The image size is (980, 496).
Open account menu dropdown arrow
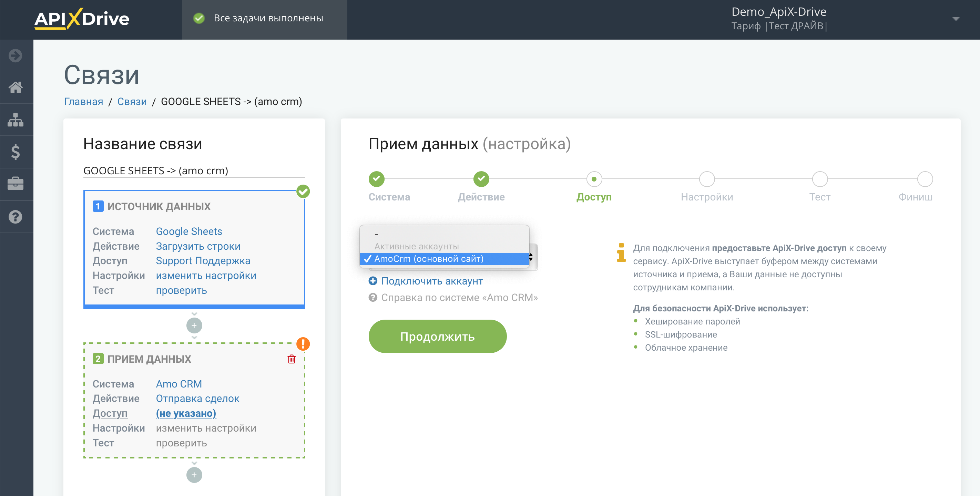tap(956, 19)
